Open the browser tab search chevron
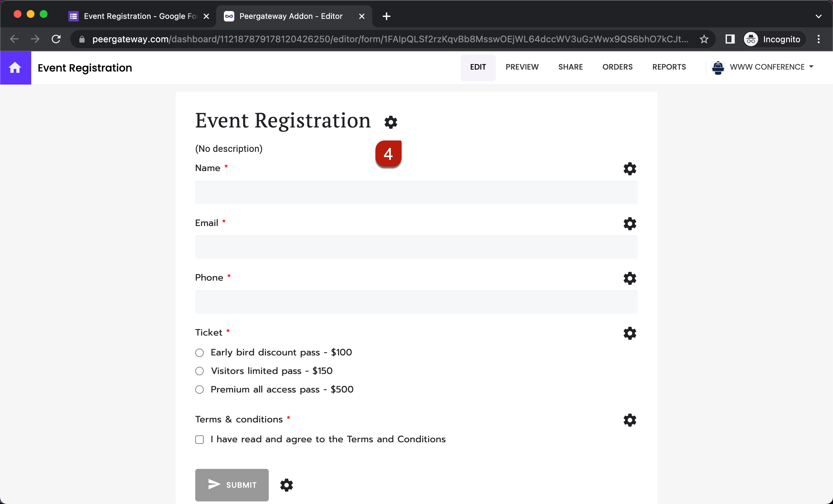The width and height of the screenshot is (833, 504). [x=819, y=16]
